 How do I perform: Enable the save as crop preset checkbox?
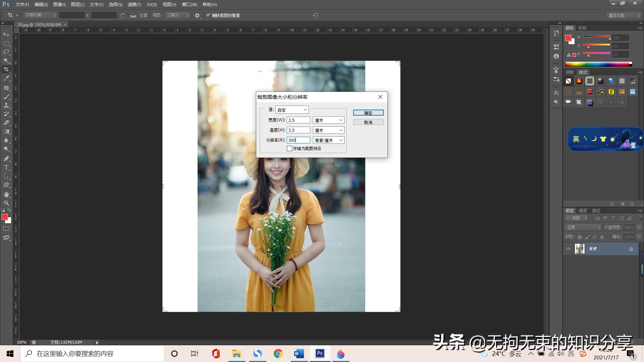289,148
